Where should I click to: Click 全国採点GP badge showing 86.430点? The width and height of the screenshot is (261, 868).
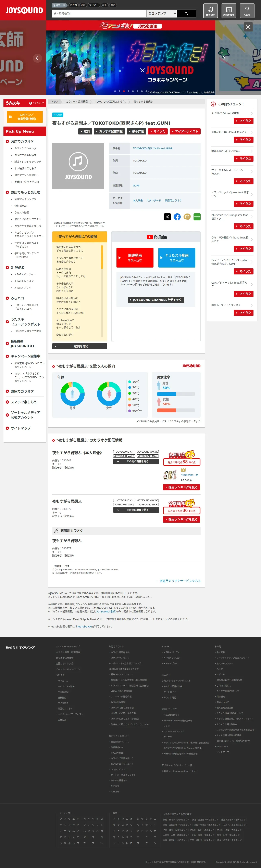(181, 507)
